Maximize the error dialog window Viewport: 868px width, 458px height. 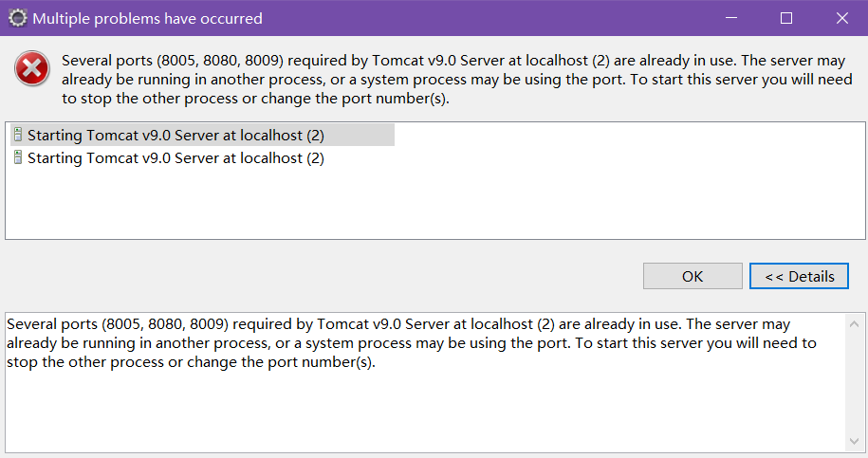tap(786, 18)
